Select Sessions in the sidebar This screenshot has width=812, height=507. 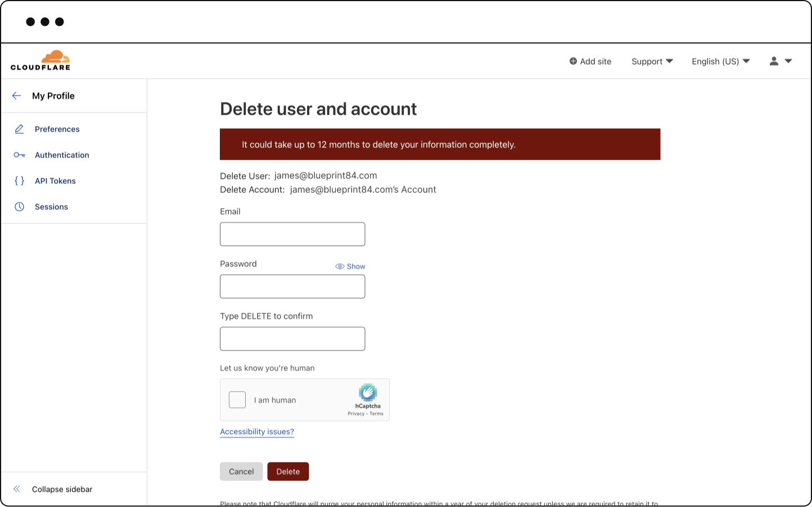click(51, 207)
